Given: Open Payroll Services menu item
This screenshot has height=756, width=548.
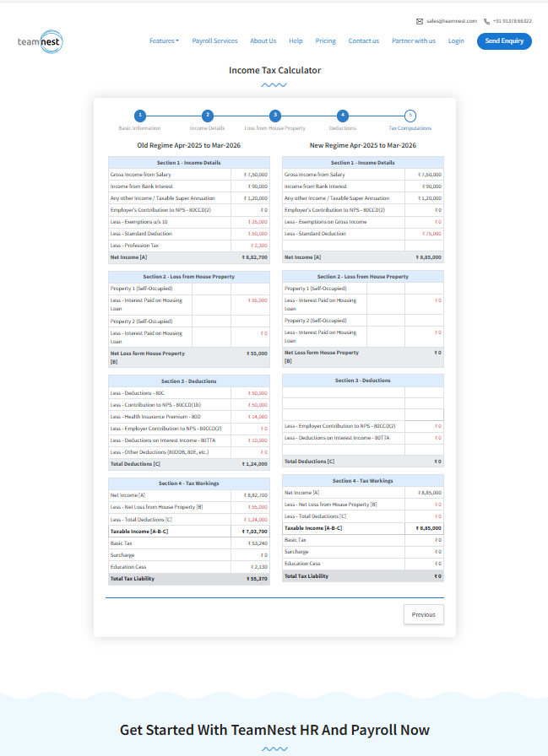Looking at the screenshot, I should (x=214, y=41).
